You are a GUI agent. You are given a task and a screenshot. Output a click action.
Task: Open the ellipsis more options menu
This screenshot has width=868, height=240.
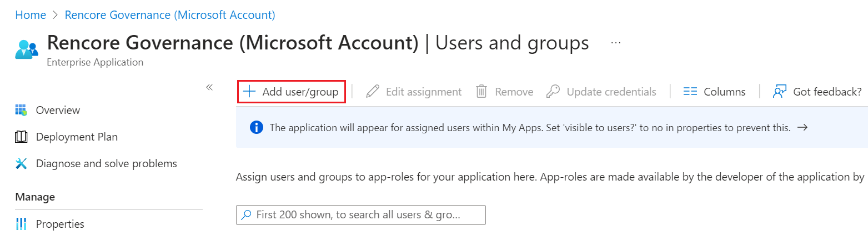pyautogui.click(x=615, y=43)
